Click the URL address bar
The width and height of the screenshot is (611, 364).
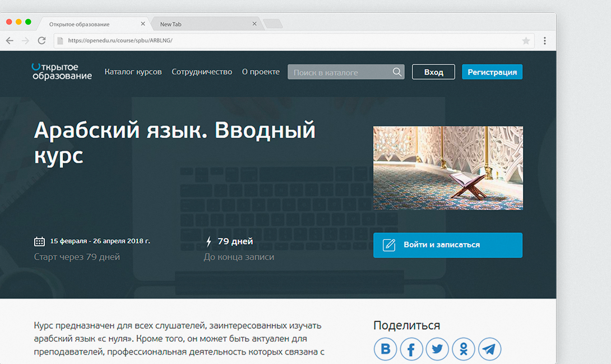tap(294, 40)
